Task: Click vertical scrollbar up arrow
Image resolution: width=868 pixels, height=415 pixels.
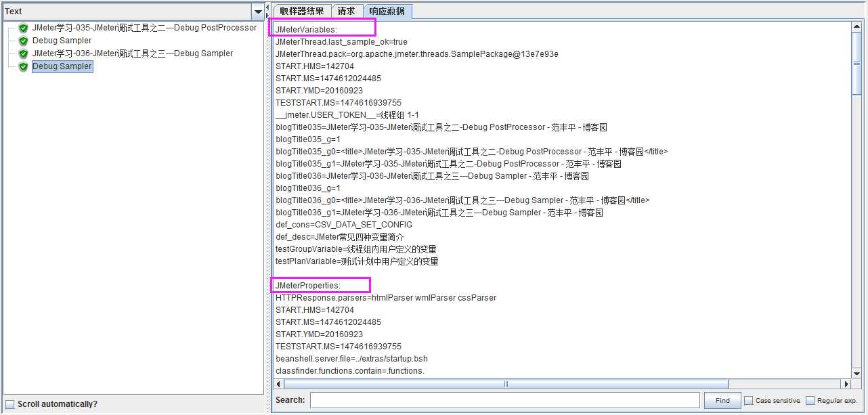Action: click(856, 27)
